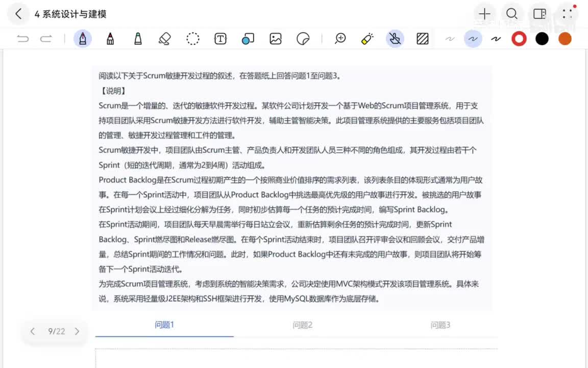588x368 pixels.
Task: Open the more options dots menu
Action: (568, 14)
